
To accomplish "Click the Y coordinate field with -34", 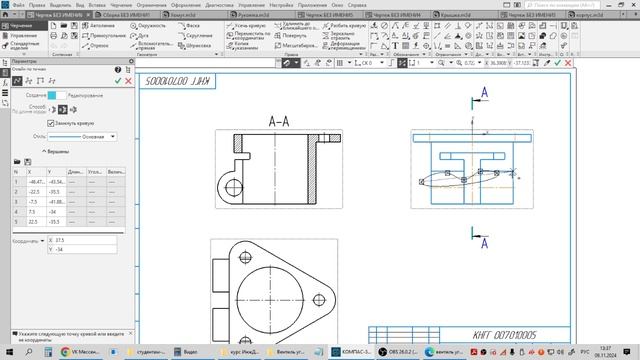I will 82,249.
